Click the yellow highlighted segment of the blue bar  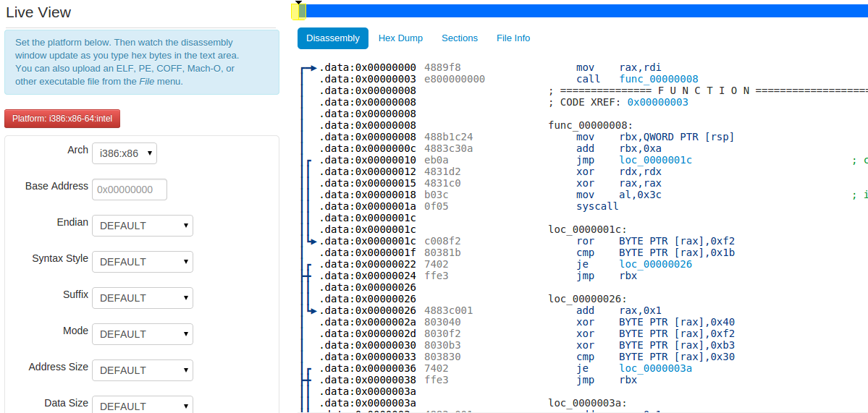pyautogui.click(x=299, y=11)
